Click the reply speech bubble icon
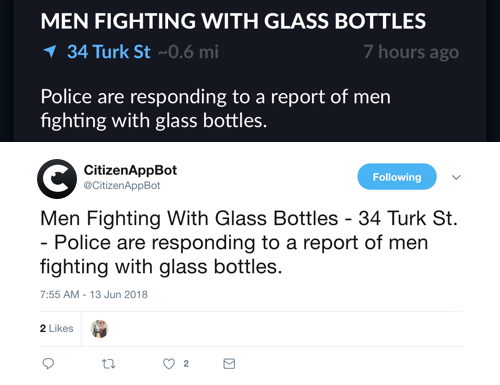 point(48,363)
